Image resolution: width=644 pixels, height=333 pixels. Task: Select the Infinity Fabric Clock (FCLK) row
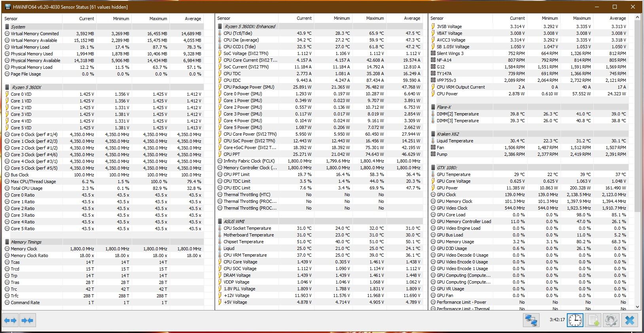[x=319, y=161]
